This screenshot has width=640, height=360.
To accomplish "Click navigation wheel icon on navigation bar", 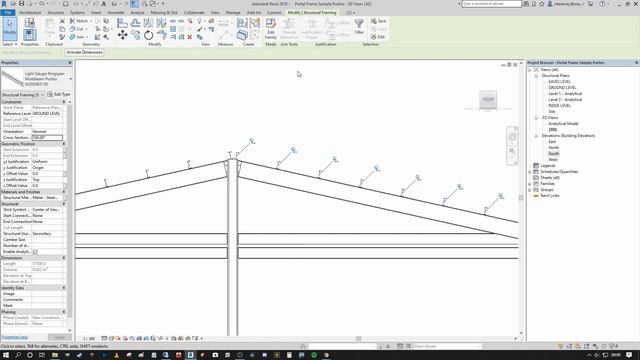I will [x=512, y=137].
